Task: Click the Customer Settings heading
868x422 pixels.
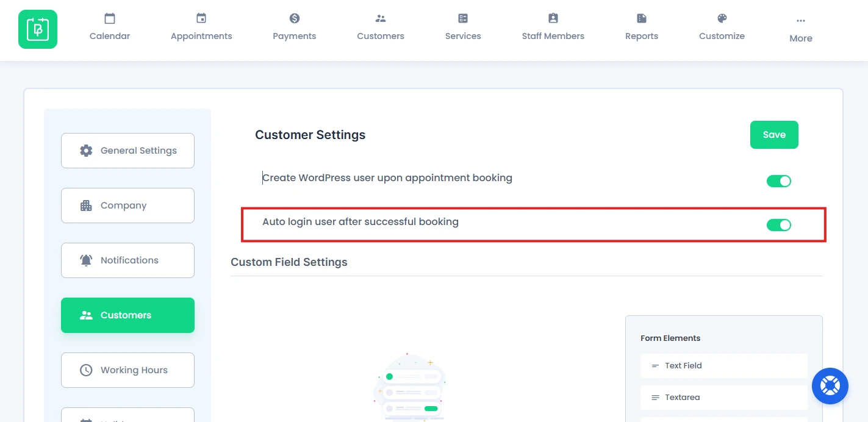Action: tap(310, 135)
